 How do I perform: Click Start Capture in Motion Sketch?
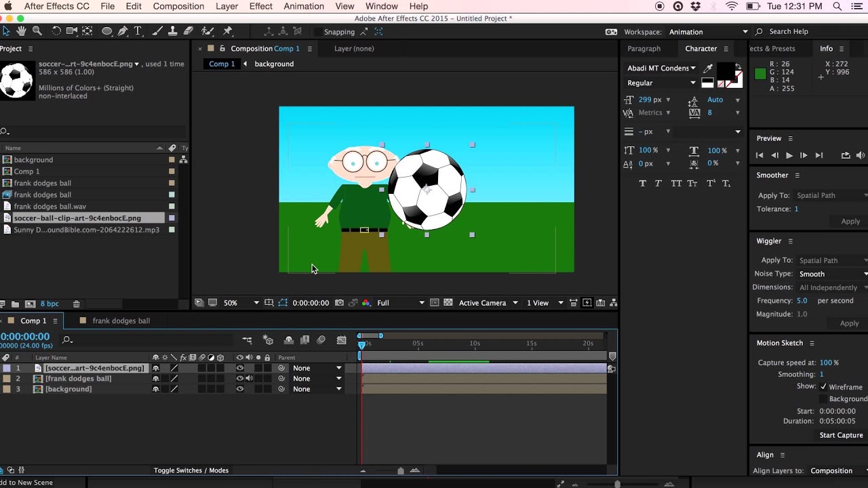tap(841, 435)
